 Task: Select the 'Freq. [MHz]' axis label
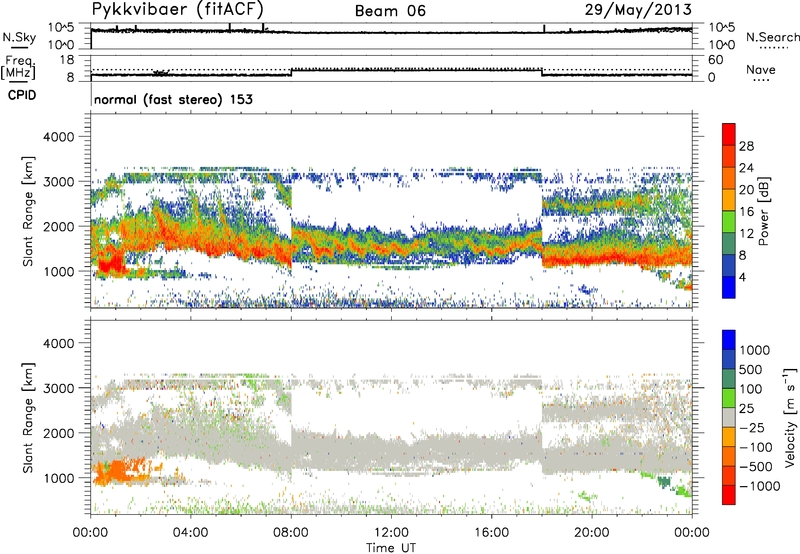click(18, 67)
